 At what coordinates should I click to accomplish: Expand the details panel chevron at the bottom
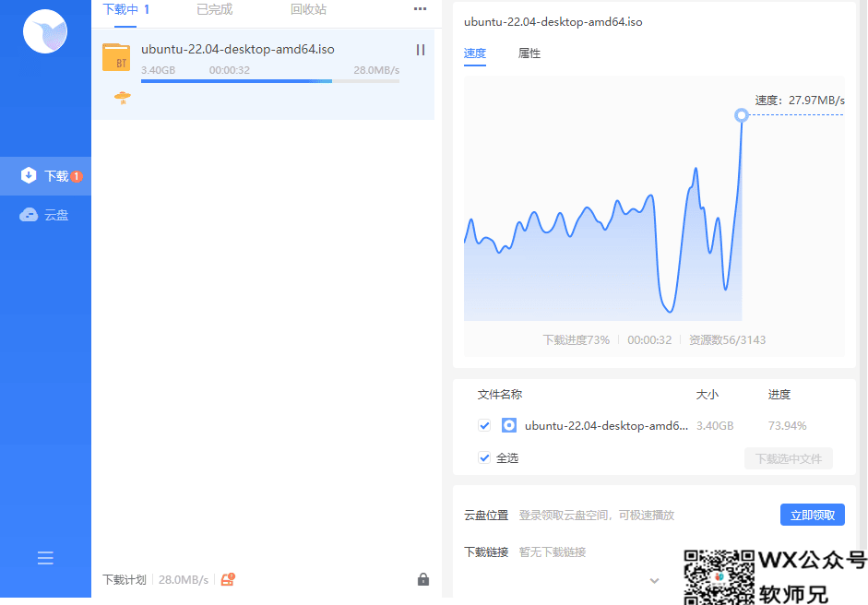(x=654, y=581)
